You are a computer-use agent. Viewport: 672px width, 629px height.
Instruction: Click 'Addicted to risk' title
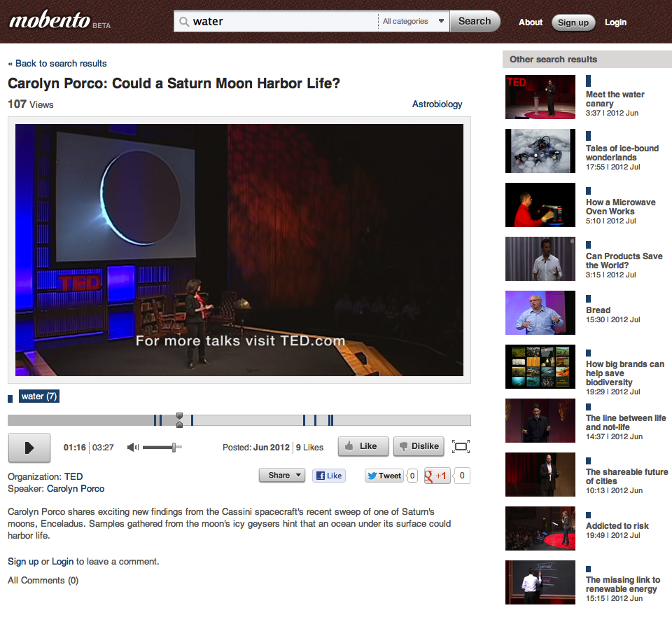point(617,525)
